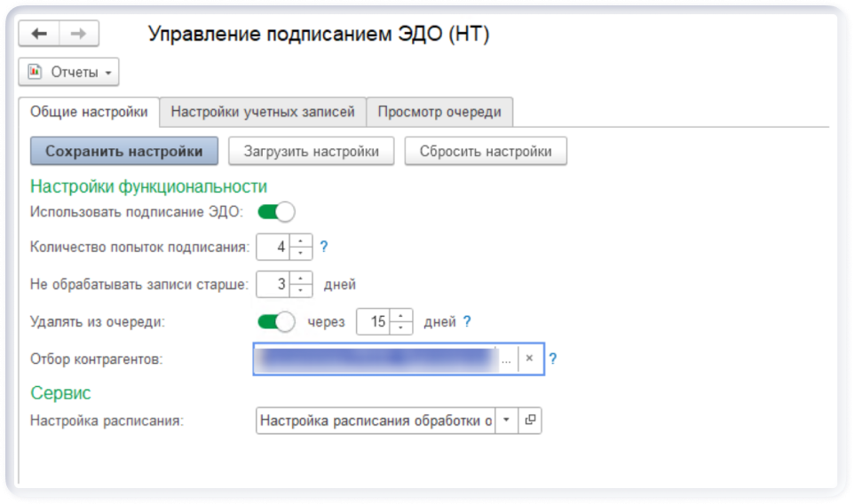Image resolution: width=854 pixels, height=504 pixels.
Task: Switch to Настройки учетных записей tab
Action: 263,112
